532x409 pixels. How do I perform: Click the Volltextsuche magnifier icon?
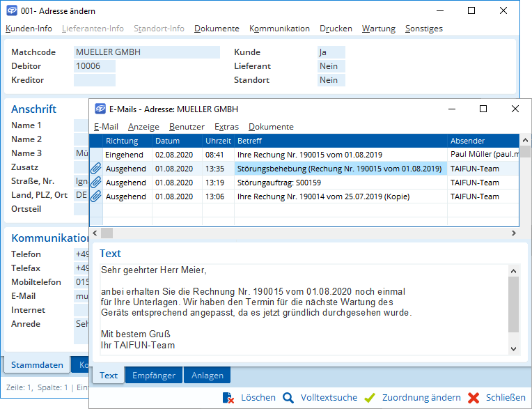(x=288, y=398)
